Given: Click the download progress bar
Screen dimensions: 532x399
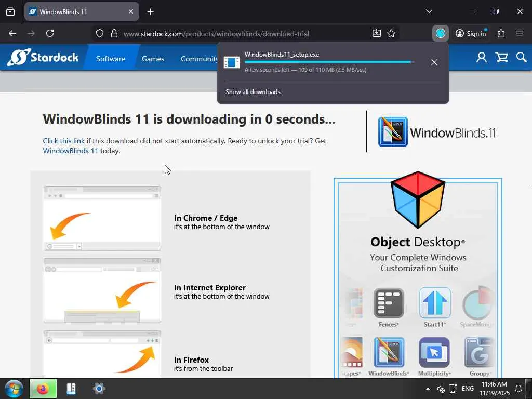Looking at the screenshot, I should (329, 62).
